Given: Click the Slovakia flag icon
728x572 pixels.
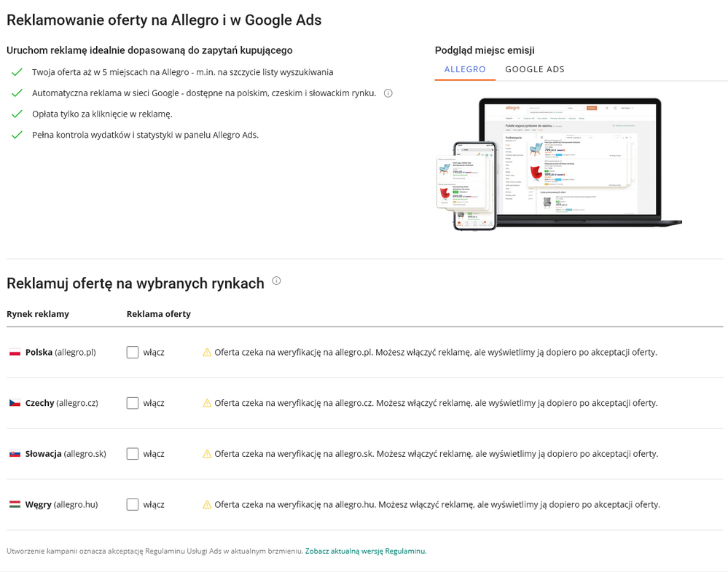Looking at the screenshot, I should [x=15, y=454].
